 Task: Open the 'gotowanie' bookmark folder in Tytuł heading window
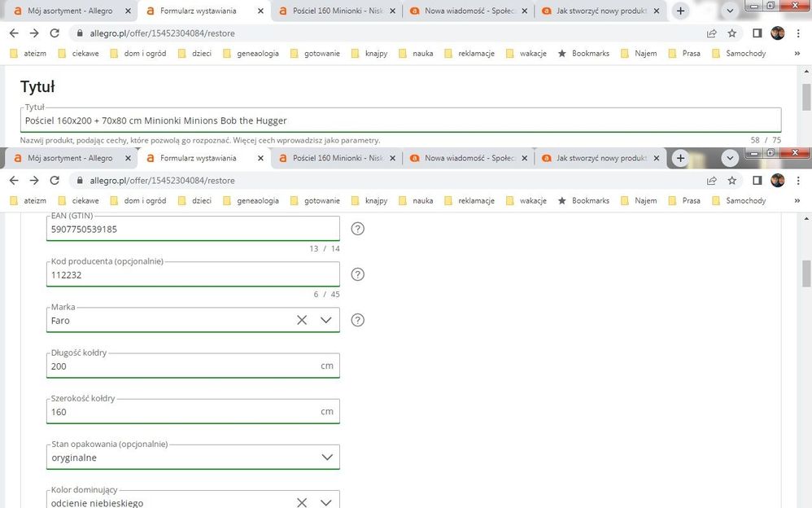pyautogui.click(x=315, y=54)
